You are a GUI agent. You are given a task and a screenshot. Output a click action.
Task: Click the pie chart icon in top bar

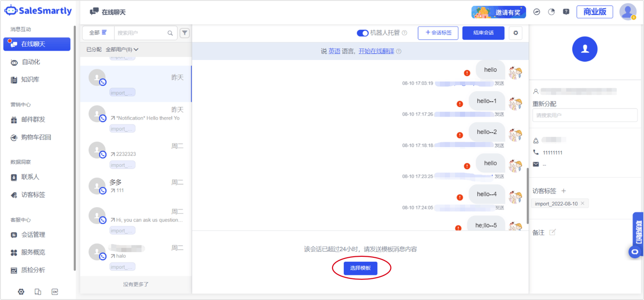pyautogui.click(x=551, y=12)
